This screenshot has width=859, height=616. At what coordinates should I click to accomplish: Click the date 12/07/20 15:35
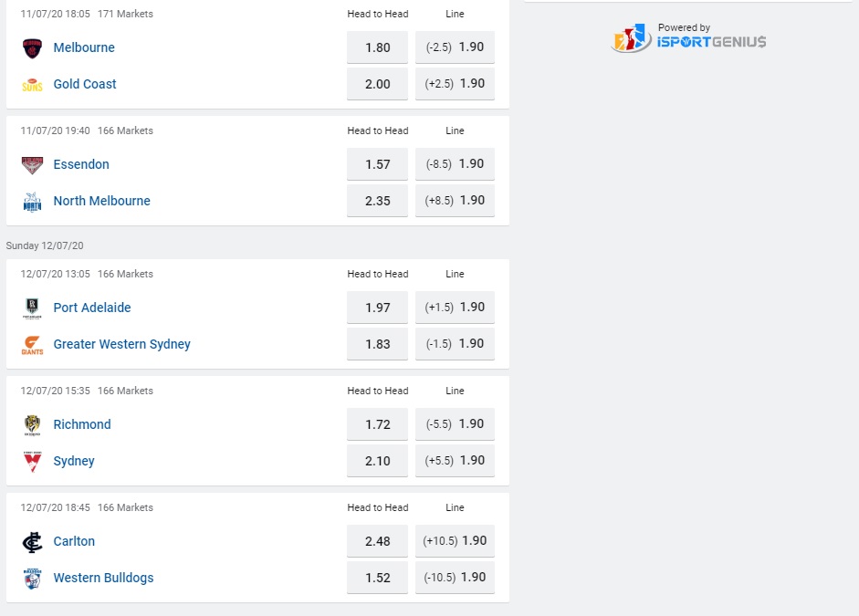[56, 391]
